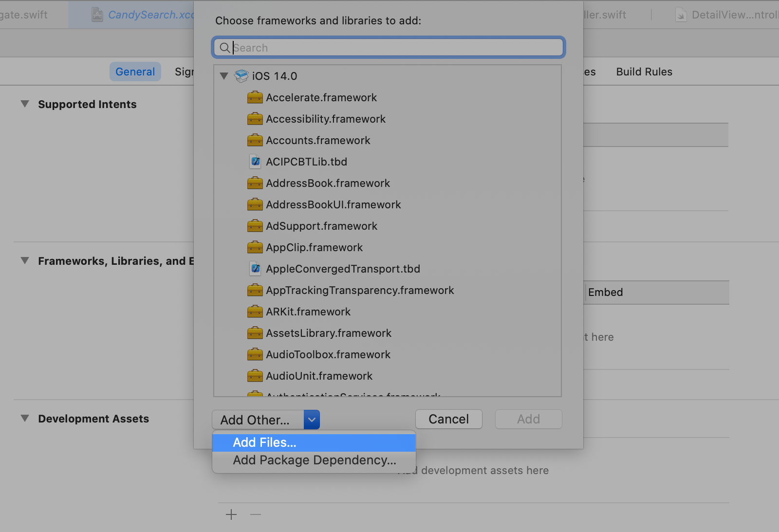Viewport: 779px width, 532px height.
Task: Select the AppClip.framework icon
Action: click(x=255, y=247)
